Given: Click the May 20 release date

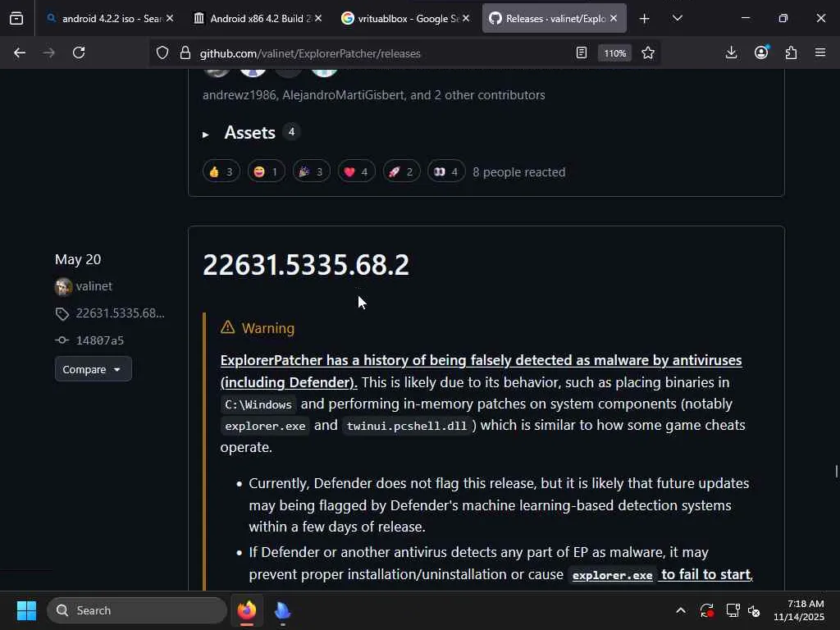Looking at the screenshot, I should point(78,259).
